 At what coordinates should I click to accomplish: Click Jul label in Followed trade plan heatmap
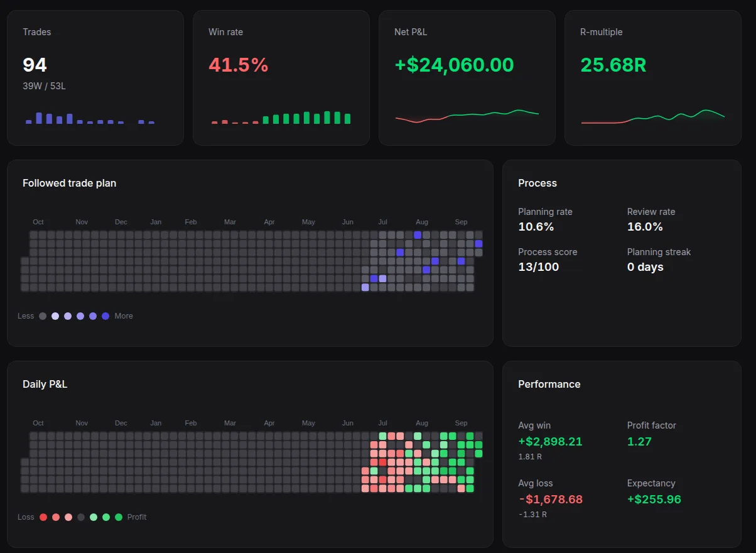pos(382,222)
